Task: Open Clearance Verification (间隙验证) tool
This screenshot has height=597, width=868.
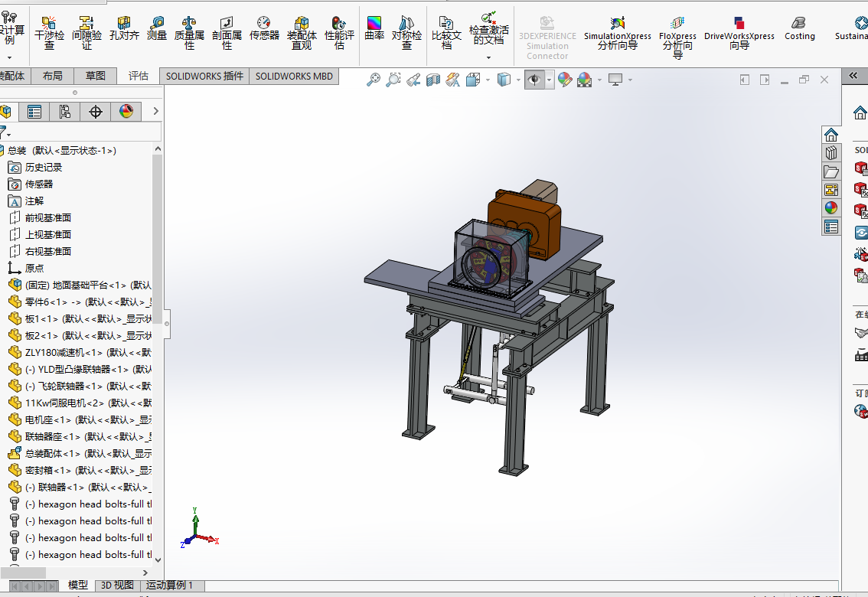Action: pos(87,33)
